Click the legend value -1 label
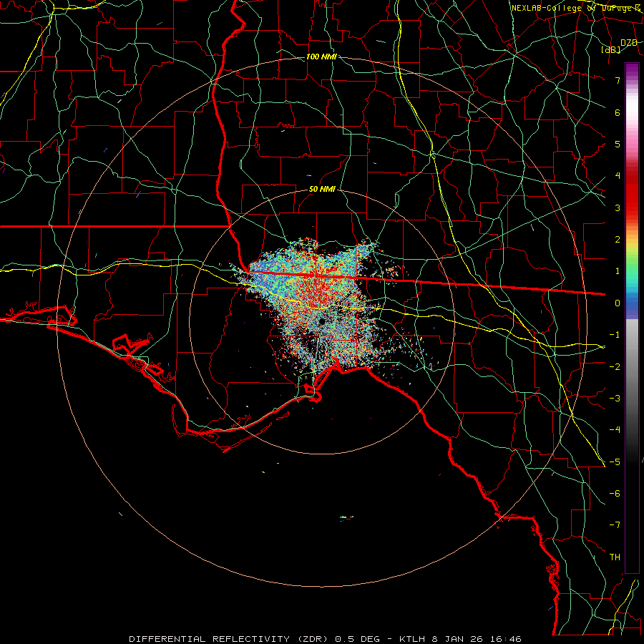Image resolution: width=644 pixels, height=644 pixels. point(615,335)
